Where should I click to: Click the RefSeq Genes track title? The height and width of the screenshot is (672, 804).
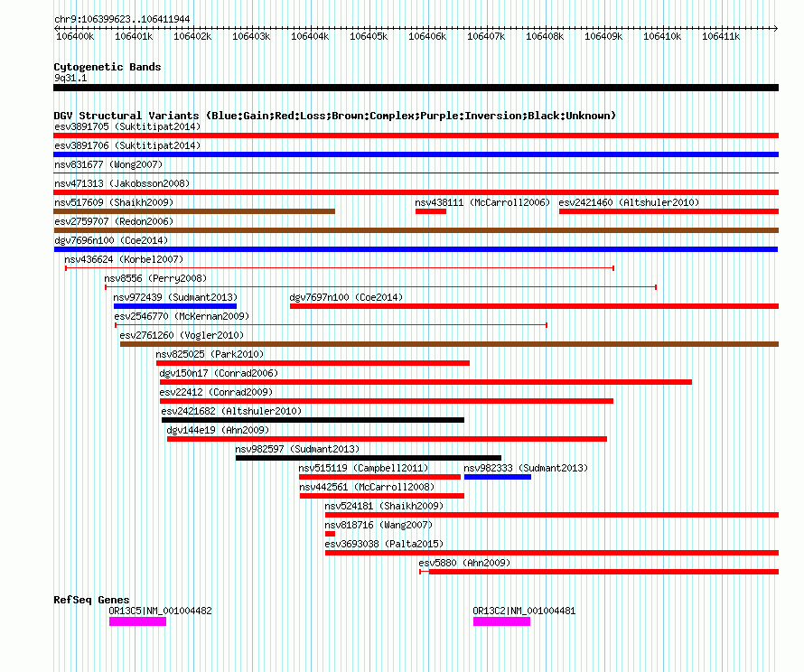pyautogui.click(x=92, y=599)
